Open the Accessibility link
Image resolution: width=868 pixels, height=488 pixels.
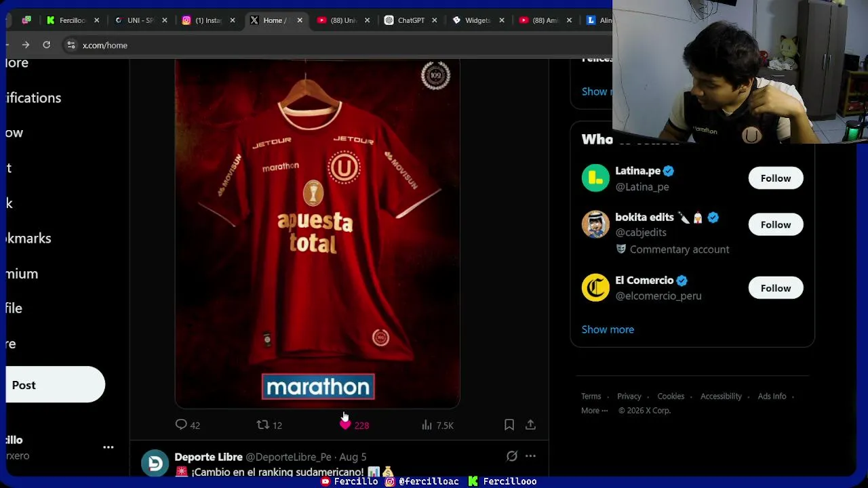(x=721, y=396)
